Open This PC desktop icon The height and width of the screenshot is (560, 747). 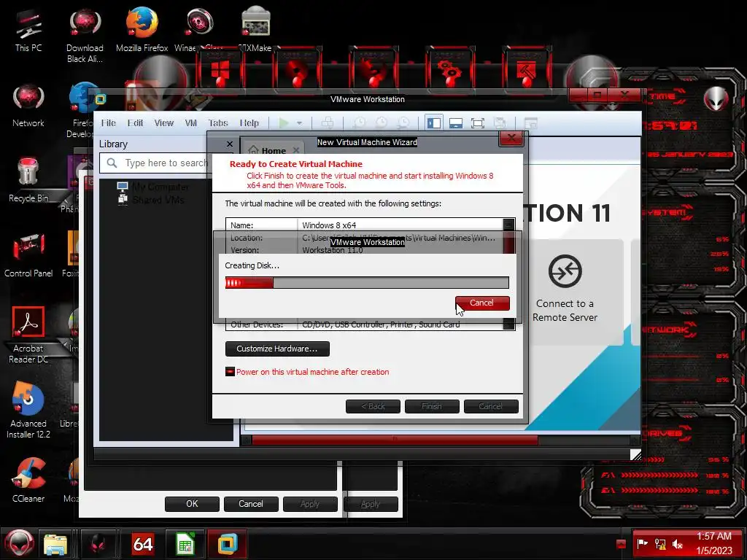(x=28, y=31)
